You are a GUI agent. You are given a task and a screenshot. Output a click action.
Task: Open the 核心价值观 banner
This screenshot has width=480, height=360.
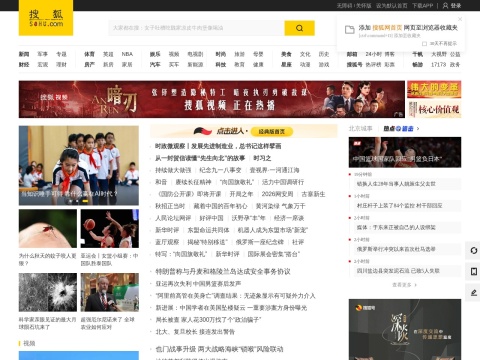click(434, 109)
